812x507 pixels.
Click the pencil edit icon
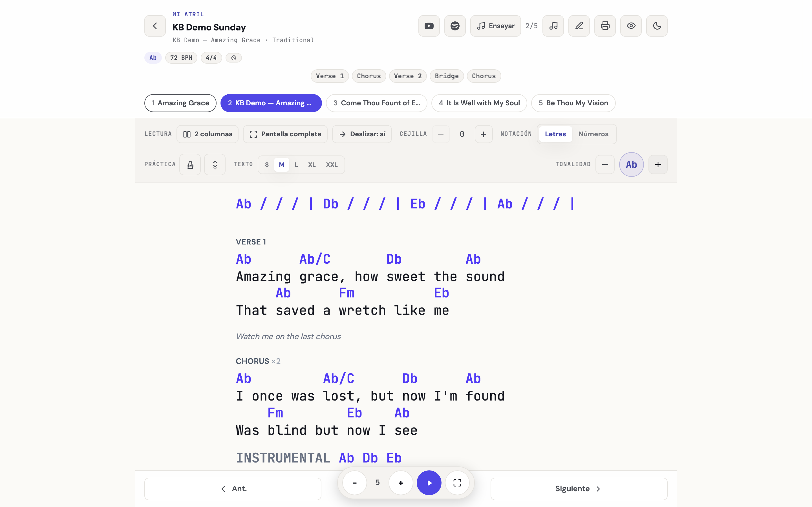click(x=579, y=26)
